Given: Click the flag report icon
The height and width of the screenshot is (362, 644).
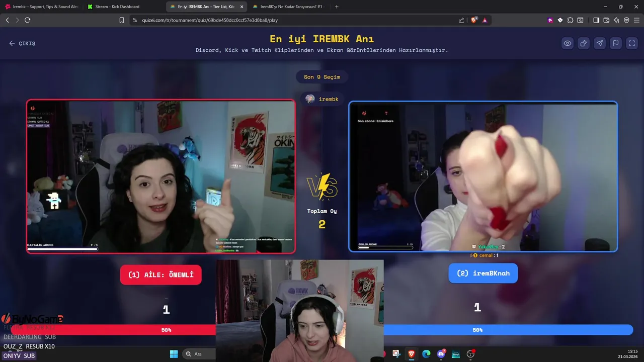Looking at the screenshot, I should [x=616, y=43].
